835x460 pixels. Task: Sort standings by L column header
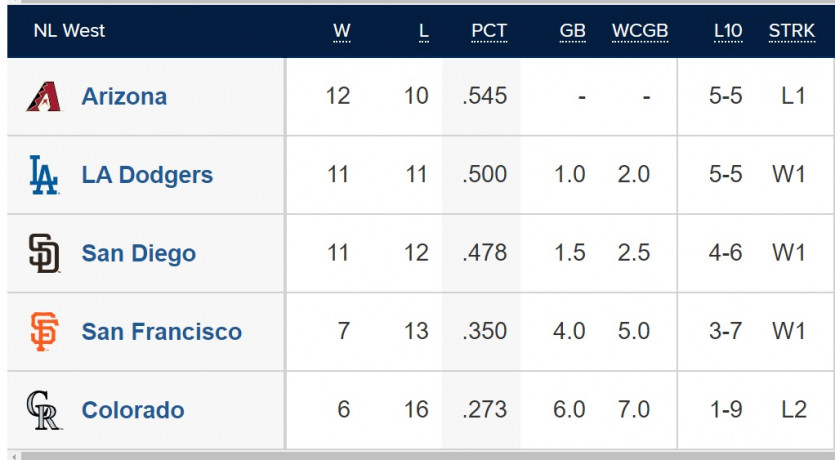[423, 31]
